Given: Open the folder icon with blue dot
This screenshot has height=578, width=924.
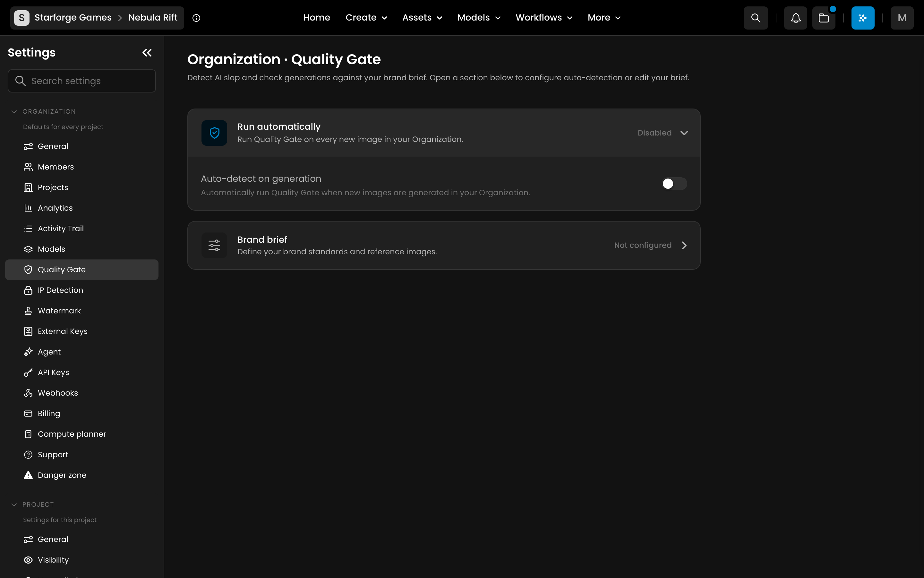Looking at the screenshot, I should (824, 18).
